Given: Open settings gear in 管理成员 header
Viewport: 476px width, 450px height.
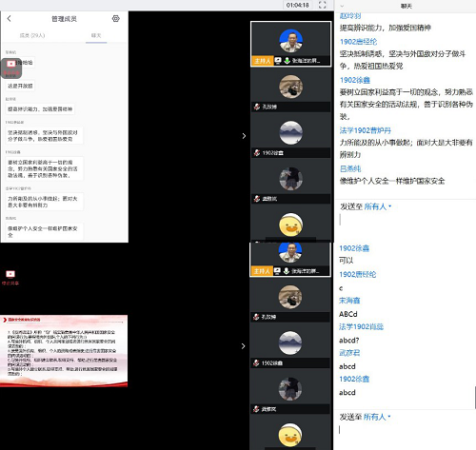Looking at the screenshot, I should pyautogui.click(x=116, y=19).
